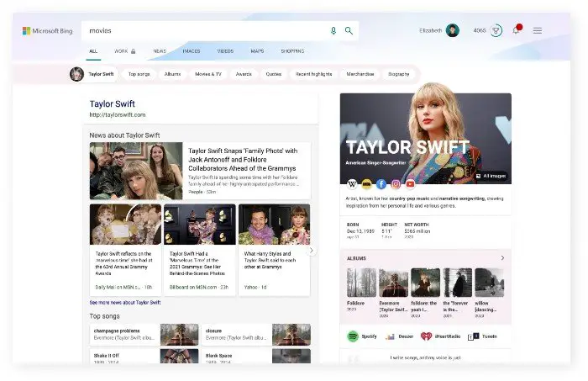Open the notifications bell

(x=517, y=29)
